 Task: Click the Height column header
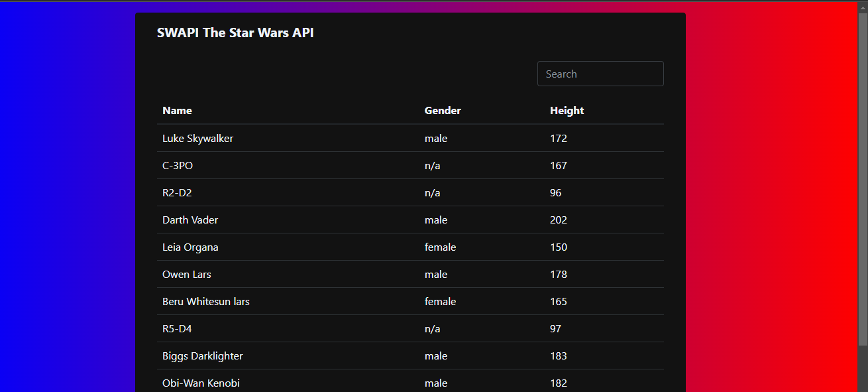click(x=567, y=111)
